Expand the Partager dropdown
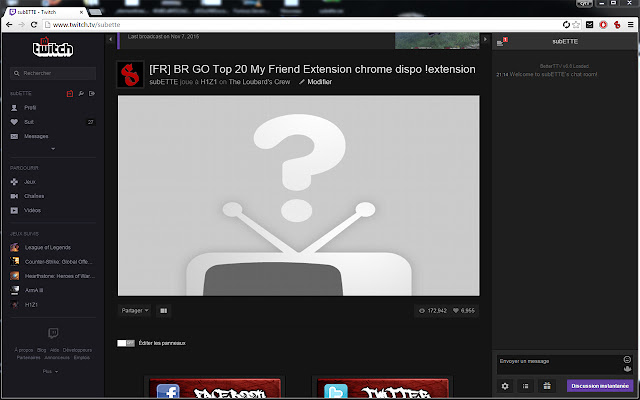Viewport: 640px width, 400px height. tap(133, 310)
